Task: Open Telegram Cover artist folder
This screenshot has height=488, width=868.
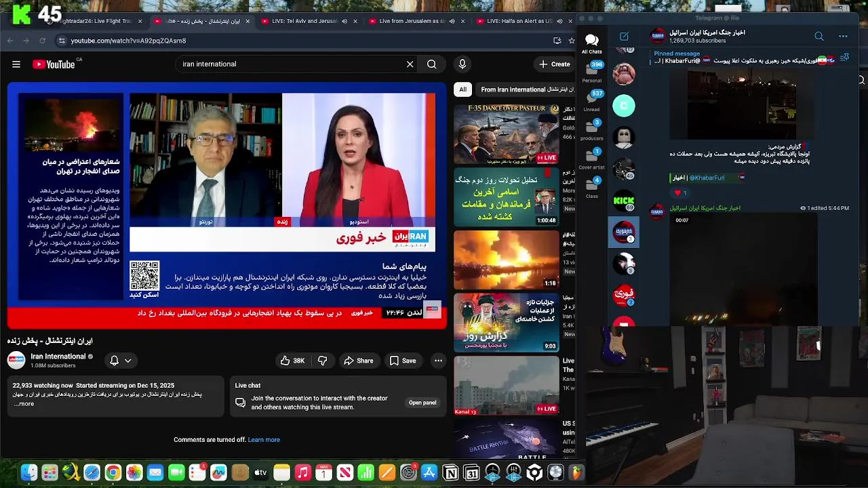Action: (x=592, y=159)
